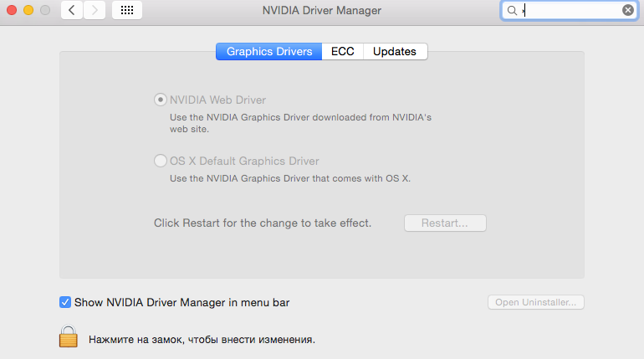
Task: Switch to the Updates tab
Action: (395, 51)
